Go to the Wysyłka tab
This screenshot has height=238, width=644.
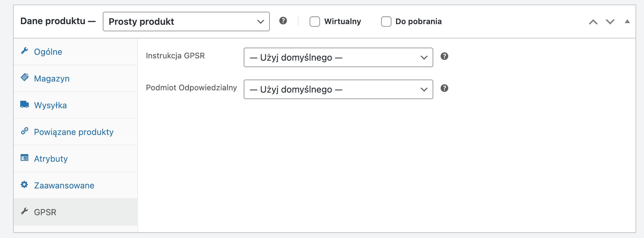pos(50,105)
